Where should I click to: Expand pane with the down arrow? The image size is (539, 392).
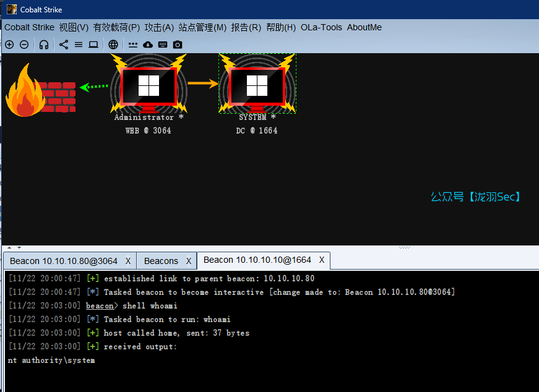tap(19, 247)
